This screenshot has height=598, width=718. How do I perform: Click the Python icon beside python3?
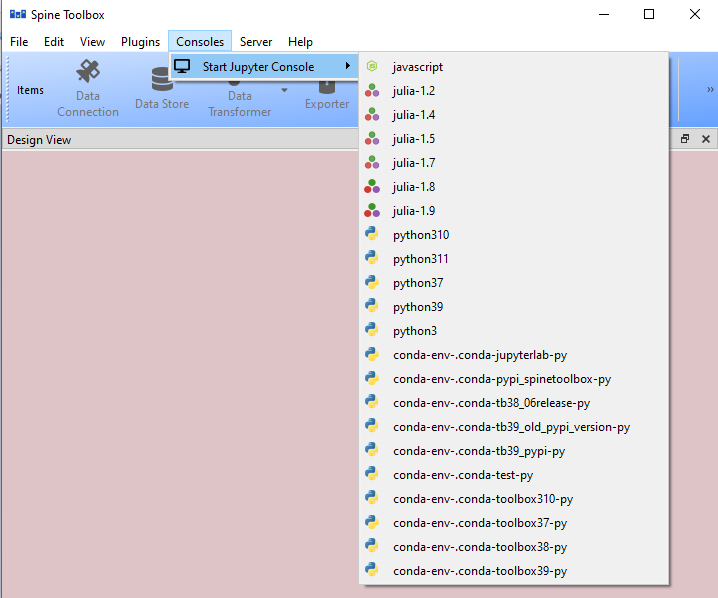(372, 330)
